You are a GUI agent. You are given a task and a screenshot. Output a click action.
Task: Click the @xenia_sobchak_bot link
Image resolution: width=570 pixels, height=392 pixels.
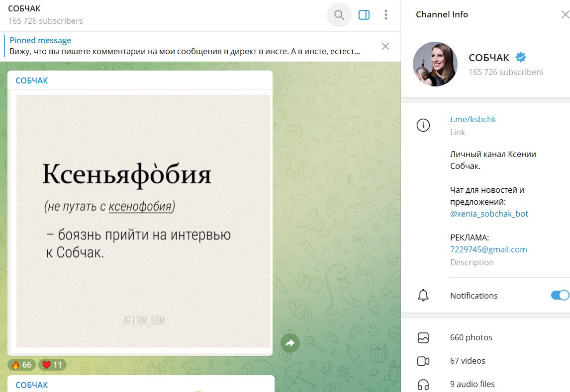pos(489,214)
